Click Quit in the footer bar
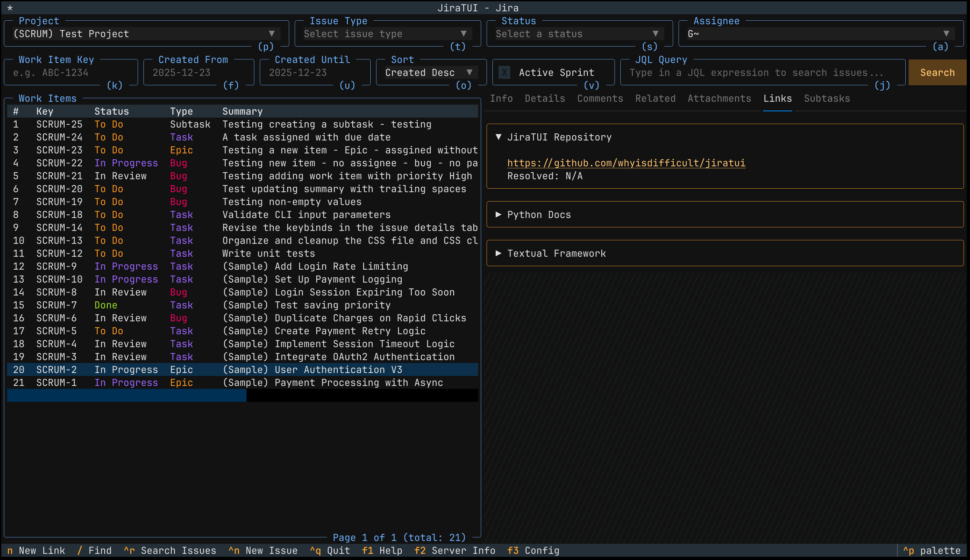Image resolution: width=970 pixels, height=560 pixels. pos(330,550)
